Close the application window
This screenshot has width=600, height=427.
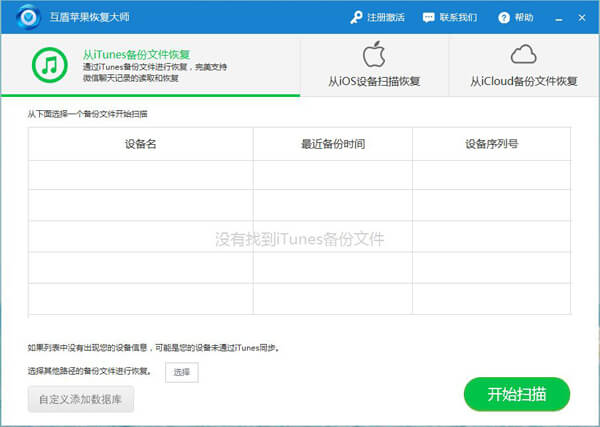(x=582, y=18)
